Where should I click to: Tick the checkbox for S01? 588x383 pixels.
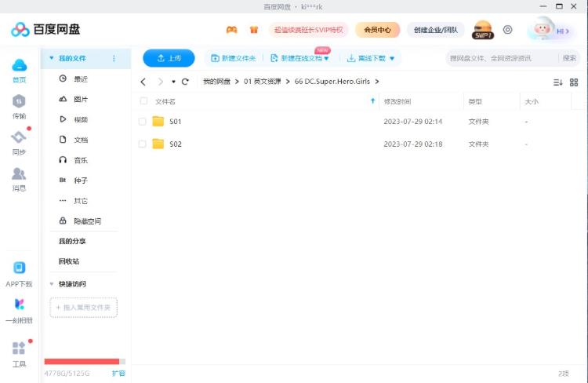[x=142, y=122]
